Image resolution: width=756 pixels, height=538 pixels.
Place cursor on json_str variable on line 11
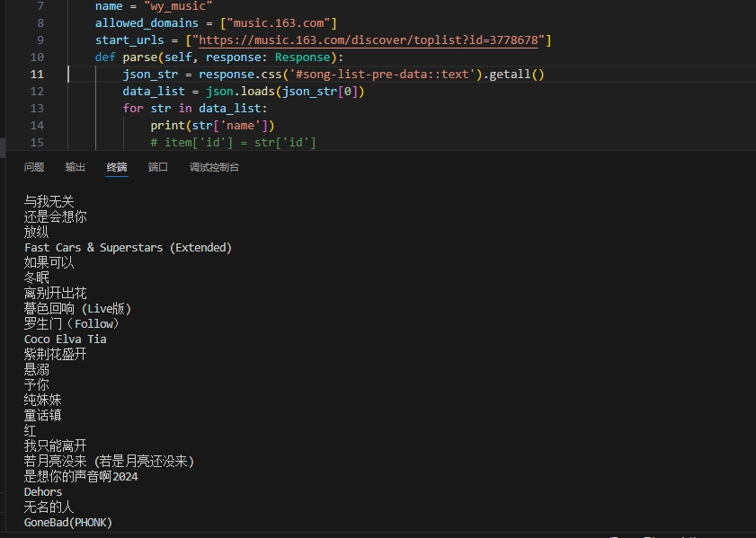(150, 75)
